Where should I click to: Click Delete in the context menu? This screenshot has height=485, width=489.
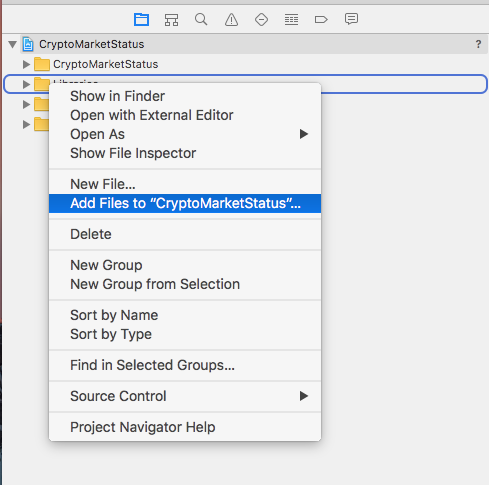point(91,234)
